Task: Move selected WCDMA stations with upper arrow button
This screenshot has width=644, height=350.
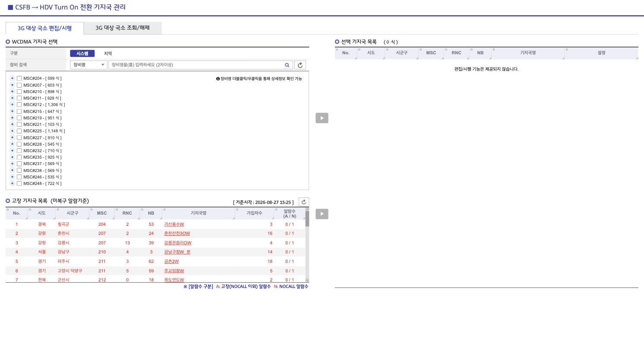Action: coord(322,118)
